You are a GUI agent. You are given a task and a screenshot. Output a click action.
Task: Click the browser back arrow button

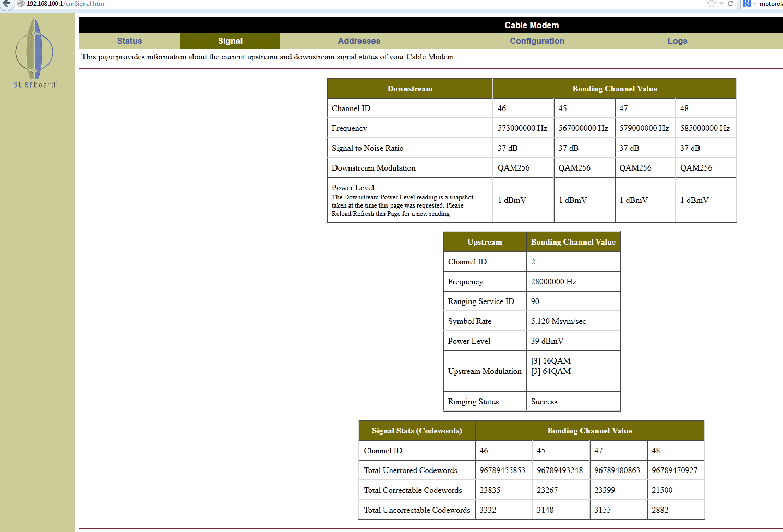point(6,4)
